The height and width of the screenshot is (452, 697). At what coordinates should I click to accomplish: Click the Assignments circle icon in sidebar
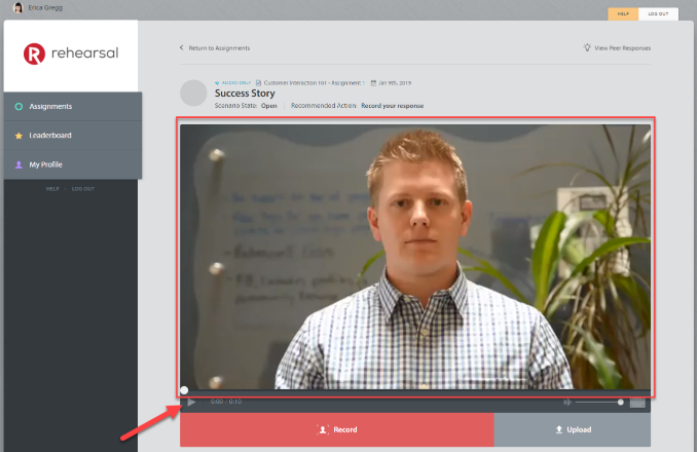tap(18, 106)
